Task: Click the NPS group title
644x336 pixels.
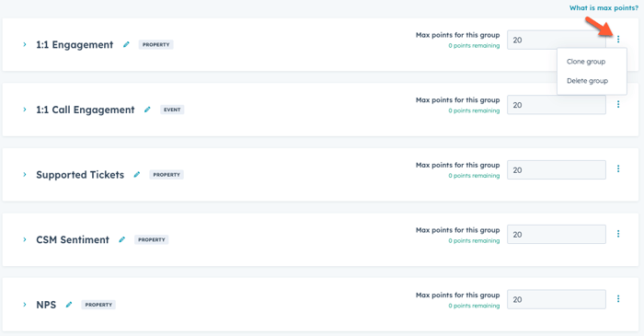Action: pyautogui.click(x=46, y=305)
